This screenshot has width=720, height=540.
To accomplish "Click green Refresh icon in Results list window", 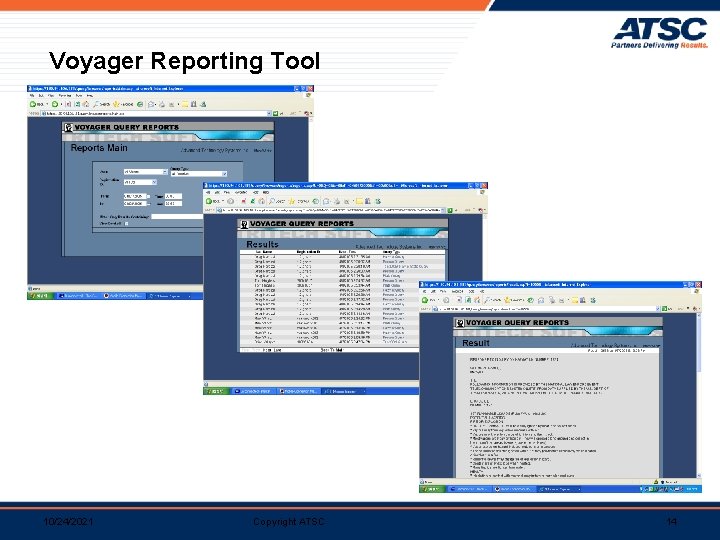I will click(x=252, y=201).
